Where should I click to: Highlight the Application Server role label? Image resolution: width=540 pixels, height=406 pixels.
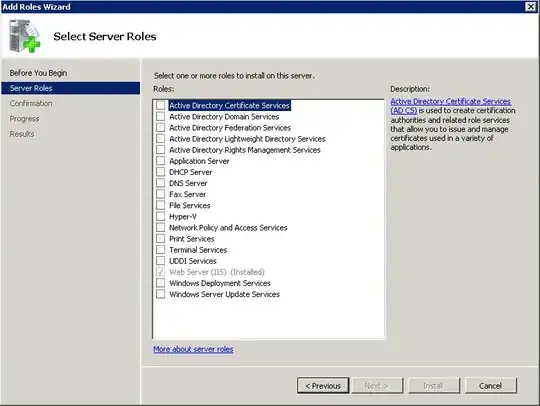pos(199,161)
